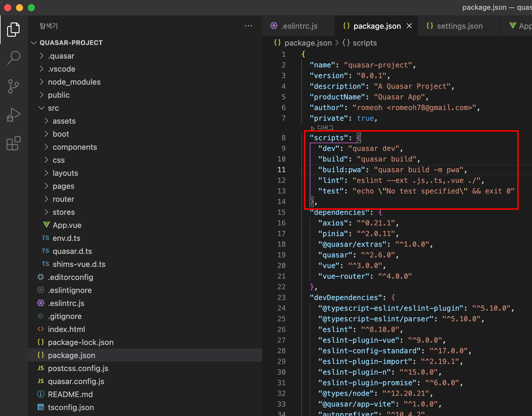The height and width of the screenshot is (416, 532).
Task: Click the "productName" key on line 5
Action: [x=337, y=97]
